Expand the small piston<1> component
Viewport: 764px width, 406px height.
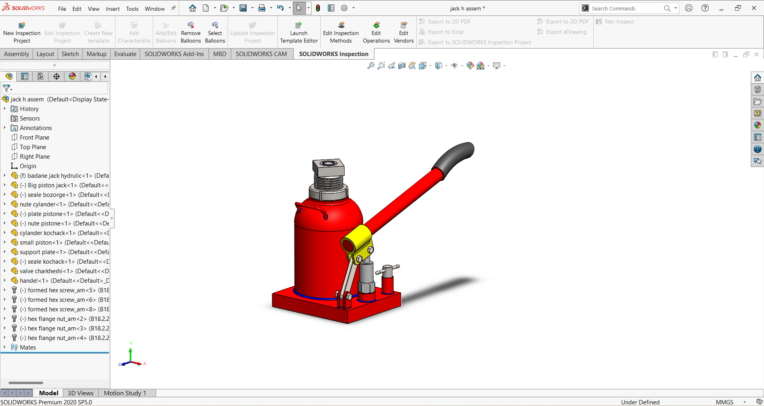pos(5,242)
